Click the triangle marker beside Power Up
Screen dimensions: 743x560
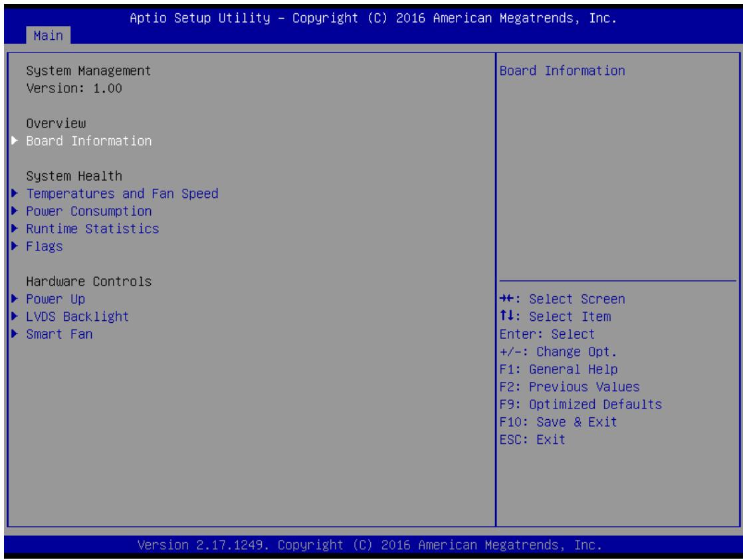pyautogui.click(x=15, y=298)
